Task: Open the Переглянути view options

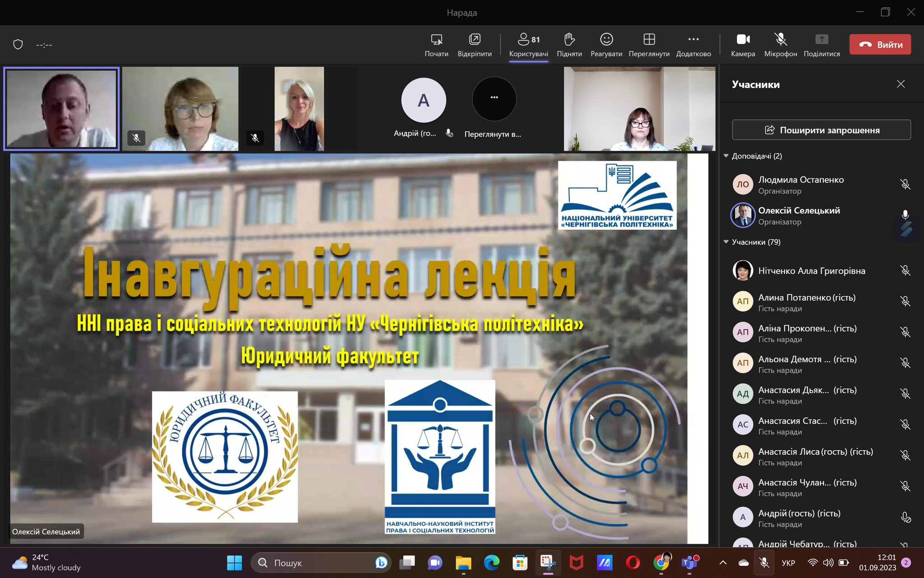Action: point(649,45)
